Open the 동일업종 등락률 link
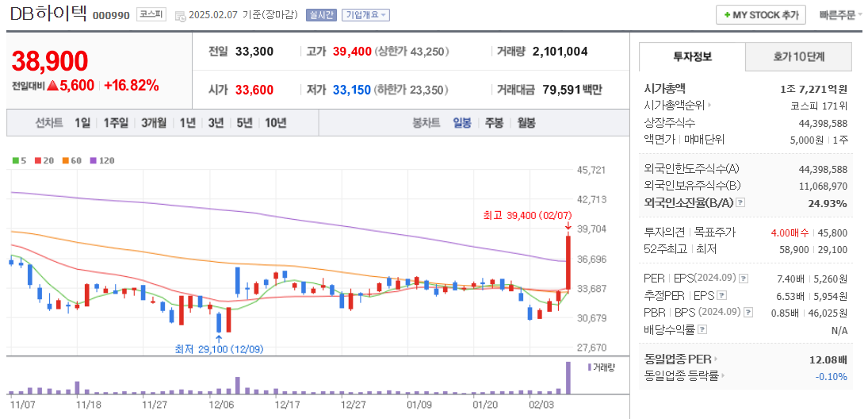 pyautogui.click(x=682, y=376)
